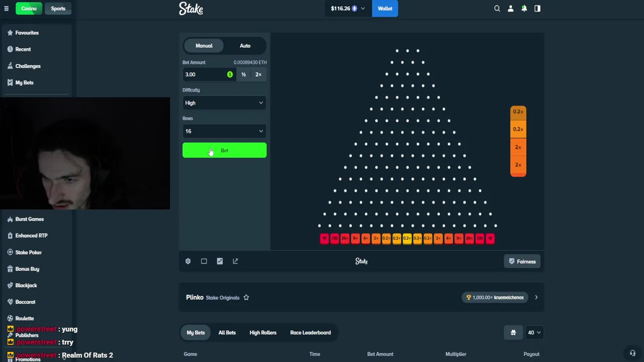The height and width of the screenshot is (362, 644).
Task: Switch to My Bets tab
Action: click(196, 333)
